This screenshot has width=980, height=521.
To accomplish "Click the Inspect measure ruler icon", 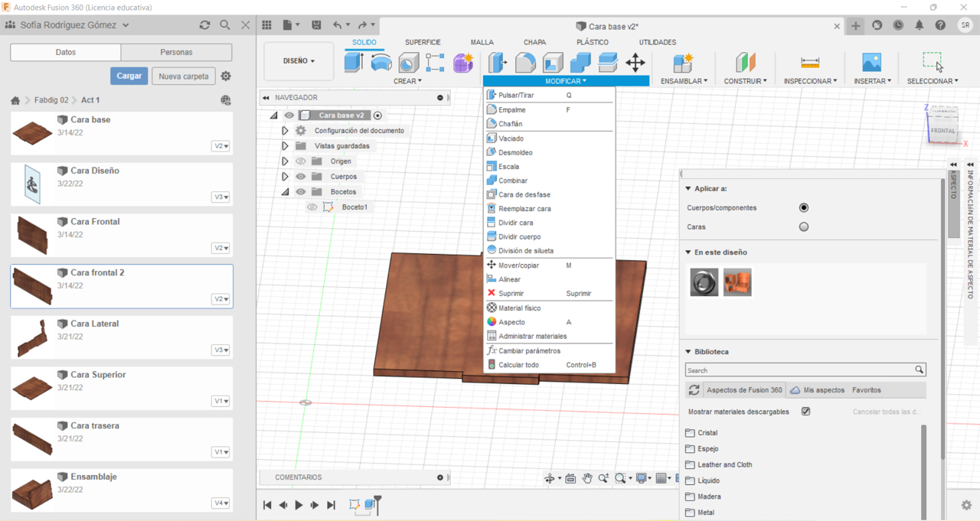I will 809,63.
